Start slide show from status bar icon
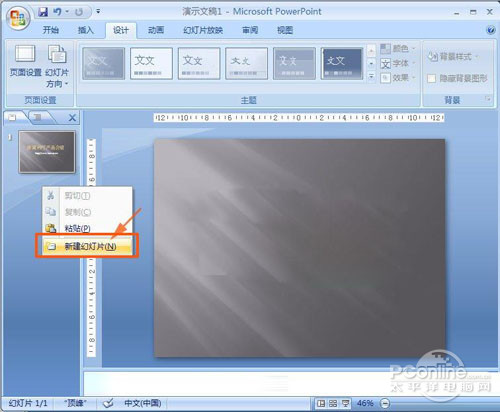The height and width of the screenshot is (412, 500). coord(345,404)
